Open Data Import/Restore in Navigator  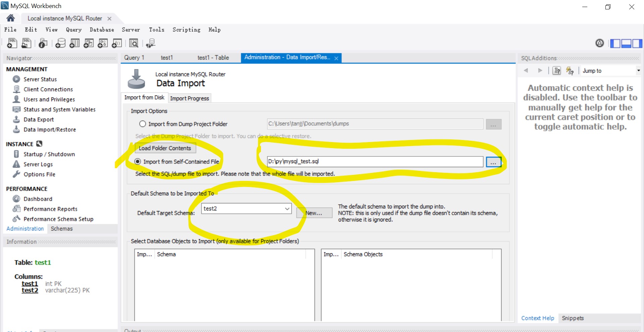pos(50,129)
